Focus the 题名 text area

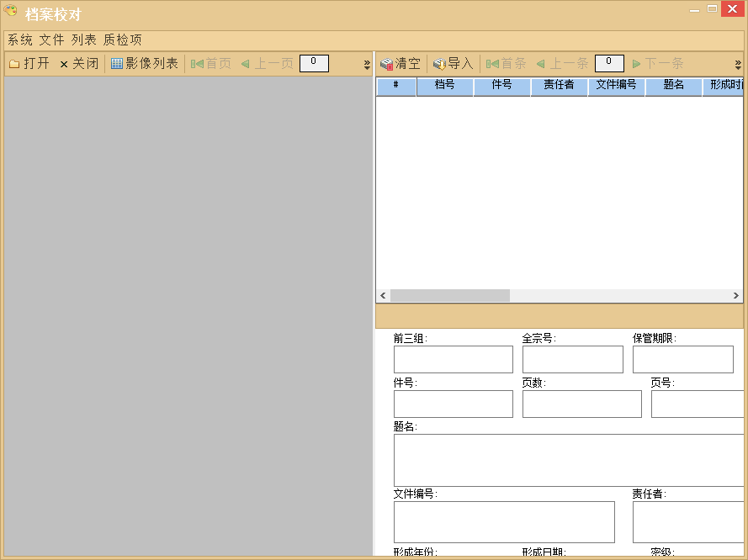569,461
